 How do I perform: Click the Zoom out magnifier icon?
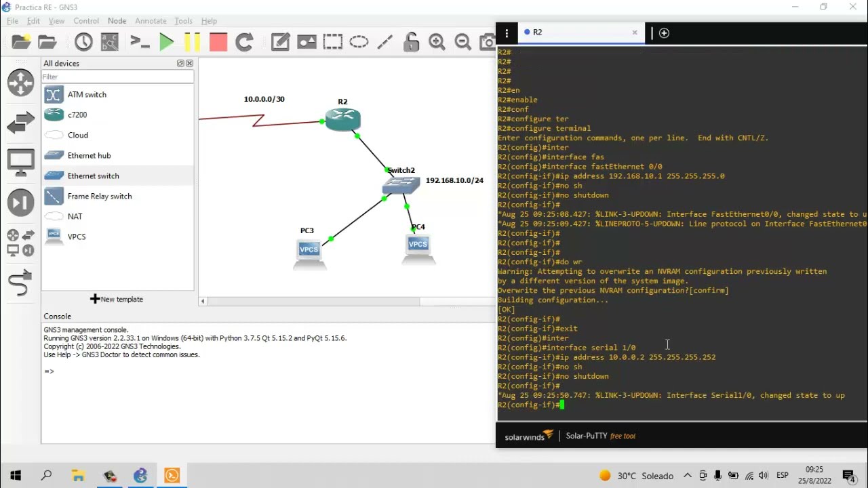pos(463,42)
